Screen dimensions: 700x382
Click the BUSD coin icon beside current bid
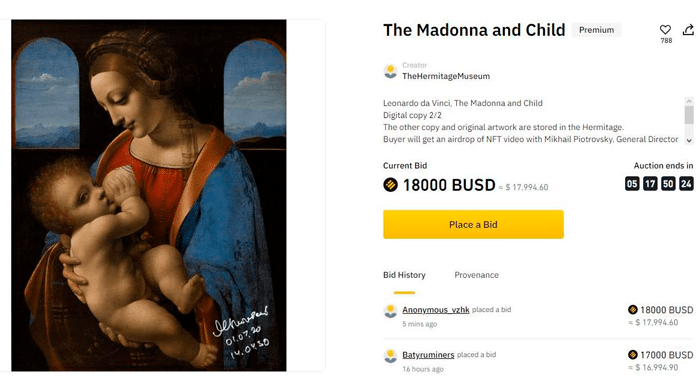(x=391, y=184)
